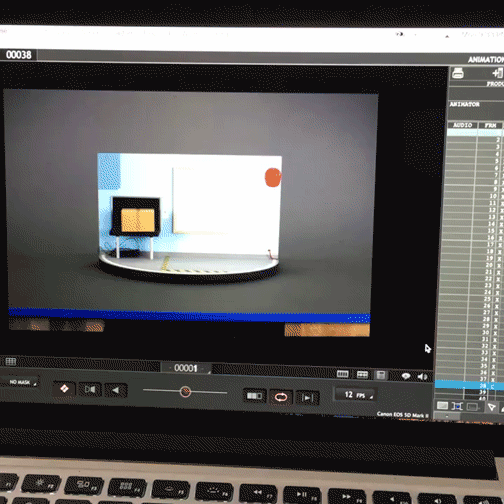
Task: Toggle the red loop playback button
Action: [281, 397]
